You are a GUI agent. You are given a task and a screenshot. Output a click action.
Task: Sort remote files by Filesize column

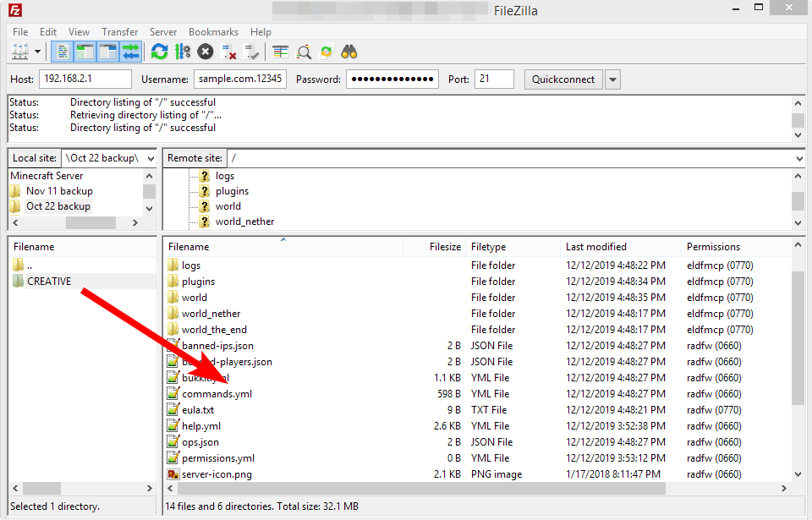pyautogui.click(x=434, y=247)
